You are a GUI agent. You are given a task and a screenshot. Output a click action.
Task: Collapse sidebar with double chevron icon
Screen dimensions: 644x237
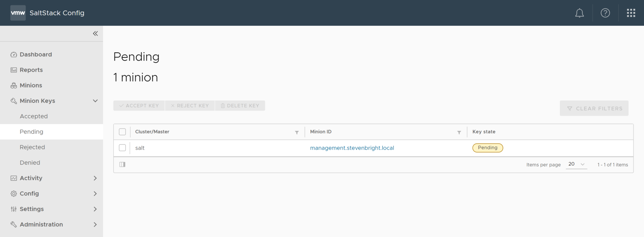click(x=95, y=34)
